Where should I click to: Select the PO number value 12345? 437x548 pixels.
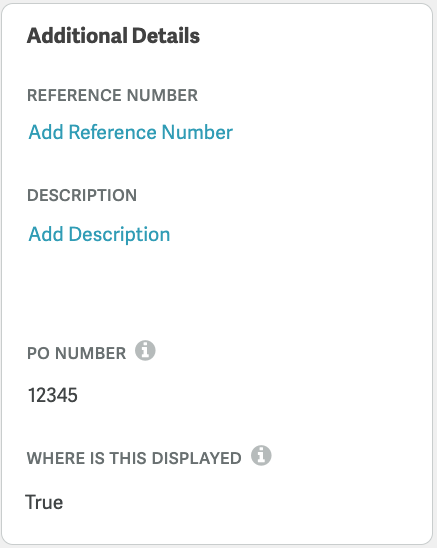point(52,395)
